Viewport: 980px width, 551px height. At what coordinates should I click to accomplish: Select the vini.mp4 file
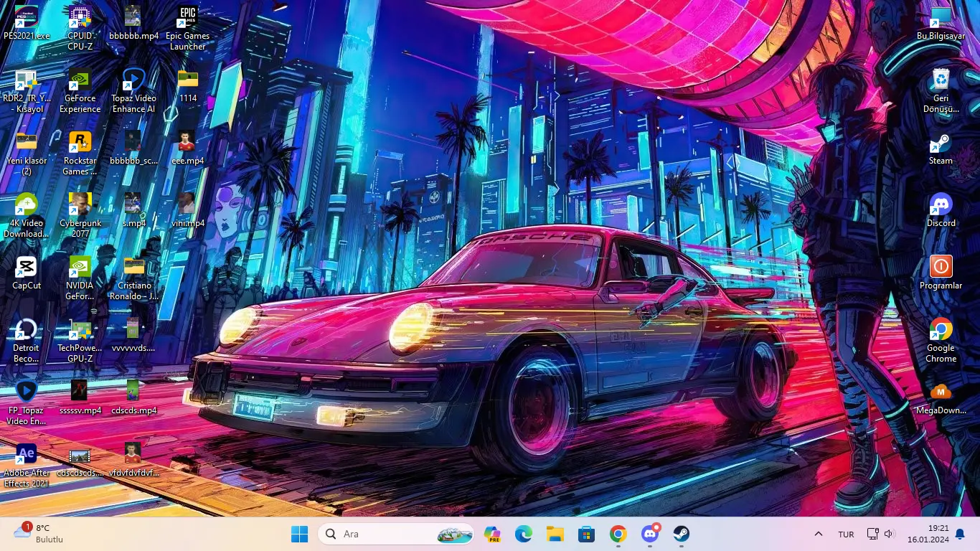point(187,210)
